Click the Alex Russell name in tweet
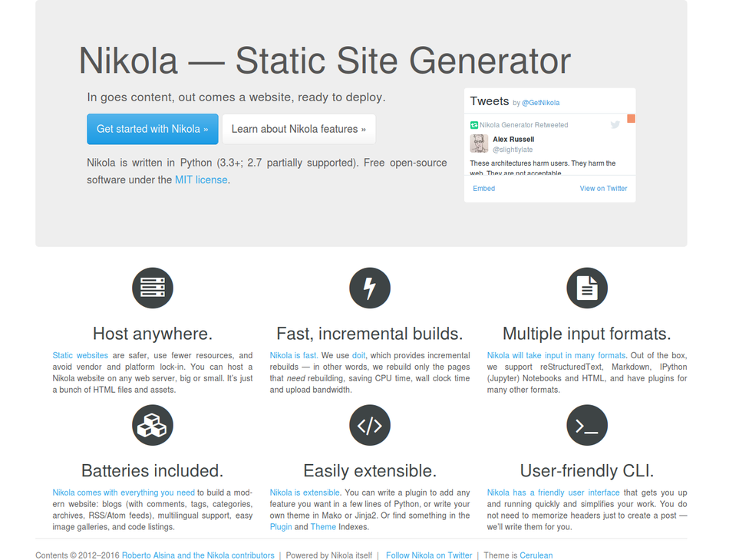729x560 pixels. coord(513,140)
